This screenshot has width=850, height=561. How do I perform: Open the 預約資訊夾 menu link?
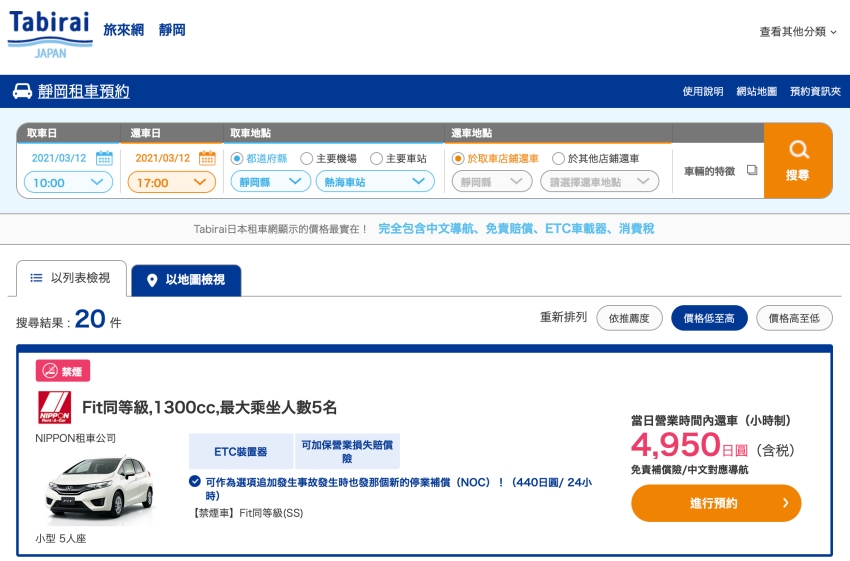[x=815, y=91]
